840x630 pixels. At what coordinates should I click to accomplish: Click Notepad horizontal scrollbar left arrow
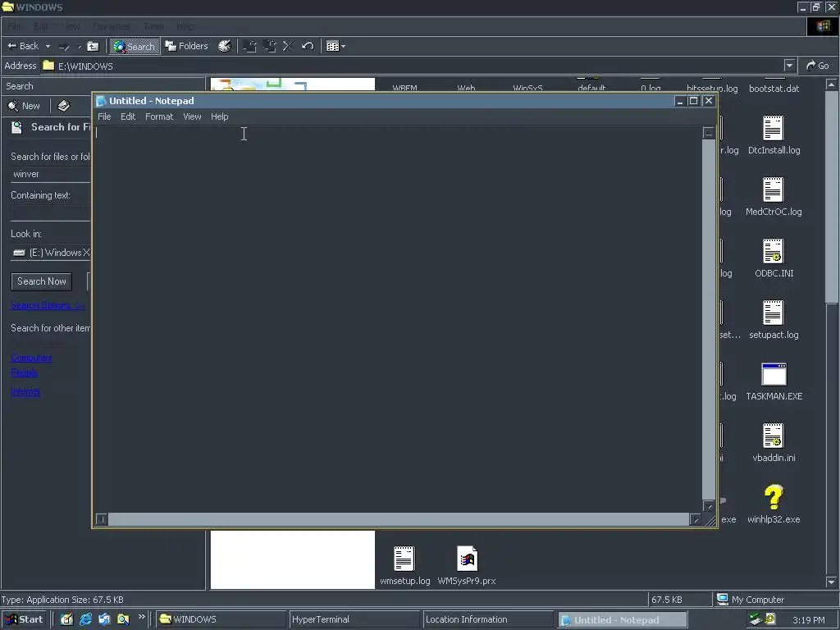pos(101,519)
